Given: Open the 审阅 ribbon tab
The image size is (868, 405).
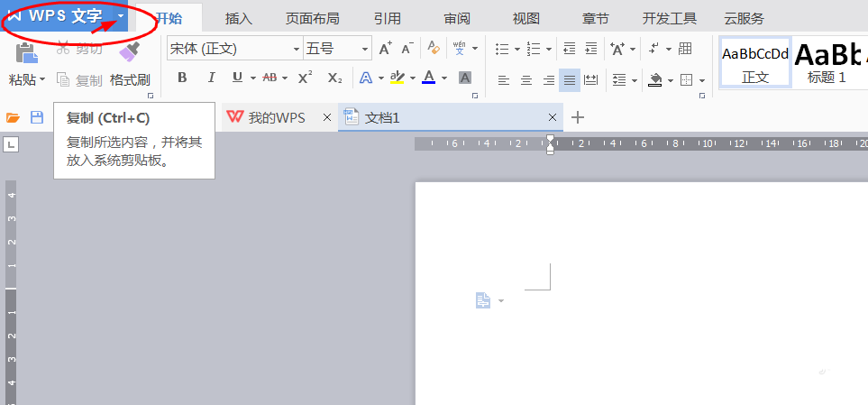Looking at the screenshot, I should coord(457,18).
